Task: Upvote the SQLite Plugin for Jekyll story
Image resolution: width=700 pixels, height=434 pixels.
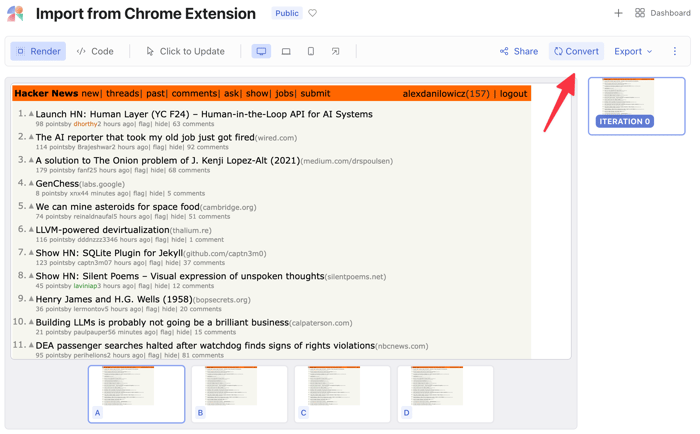Action: pyautogui.click(x=31, y=253)
